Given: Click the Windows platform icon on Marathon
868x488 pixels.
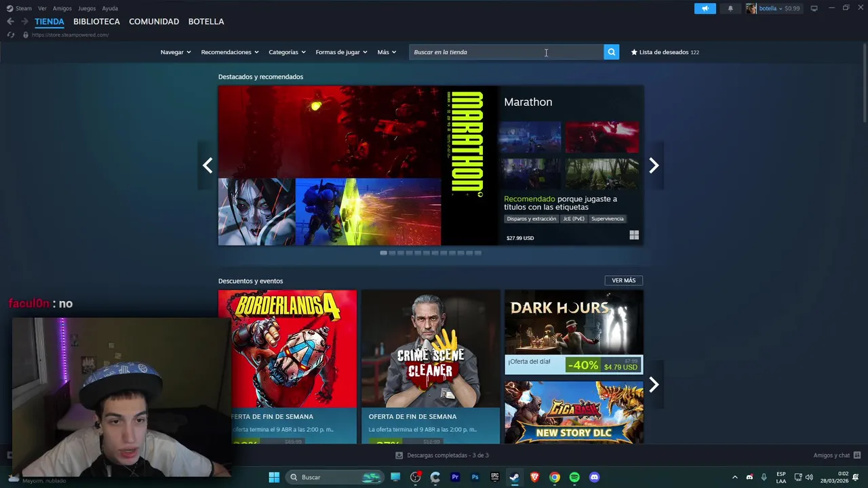Looking at the screenshot, I should [x=634, y=235].
